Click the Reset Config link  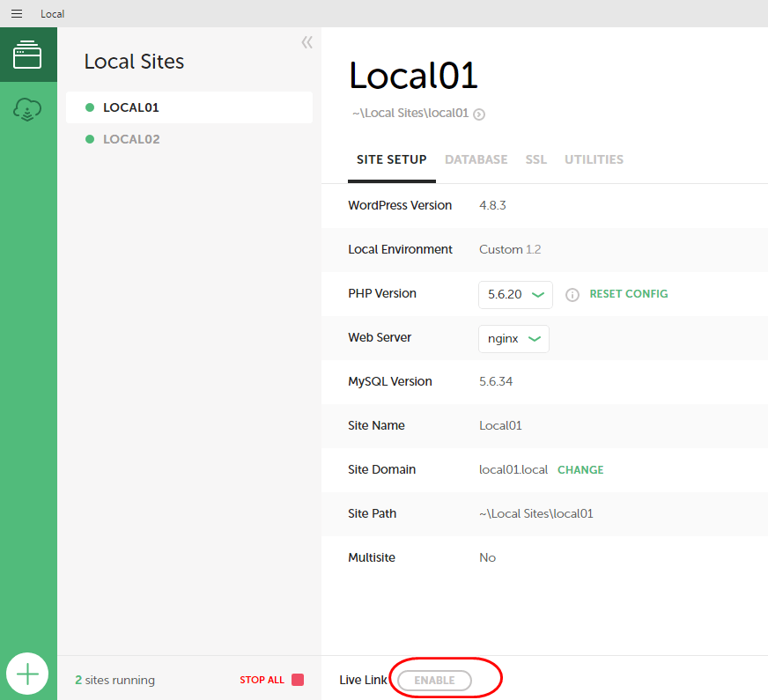[x=629, y=294]
